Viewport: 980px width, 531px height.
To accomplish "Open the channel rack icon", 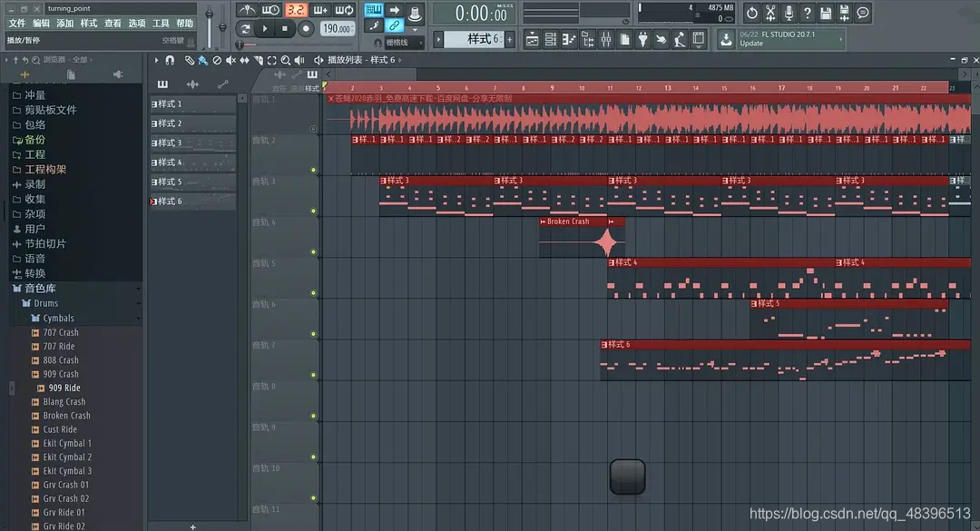I will point(551,40).
